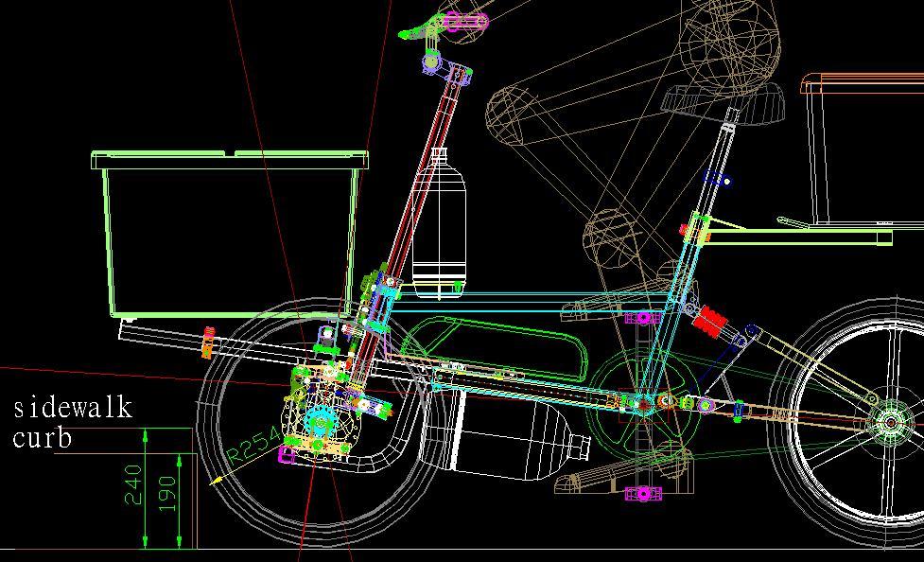Select the magenta handlebar grip at top
Image resolution: width=924 pixels, height=562 pixels.
pyautogui.click(x=465, y=22)
